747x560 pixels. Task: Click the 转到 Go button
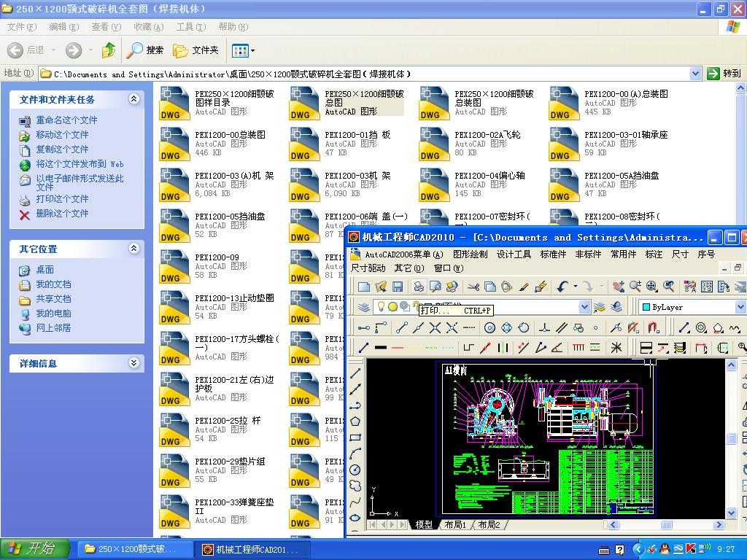point(724,74)
